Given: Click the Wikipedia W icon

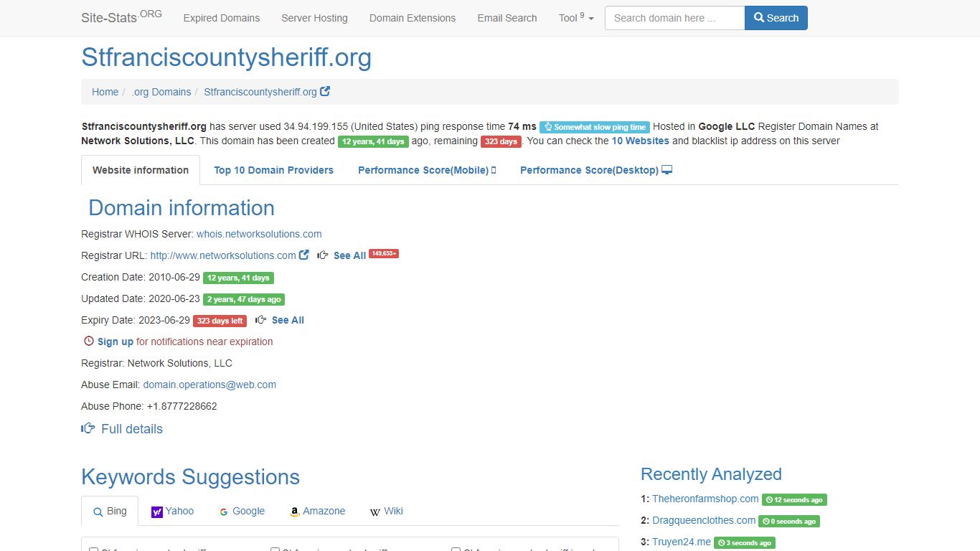Looking at the screenshot, I should point(375,512).
